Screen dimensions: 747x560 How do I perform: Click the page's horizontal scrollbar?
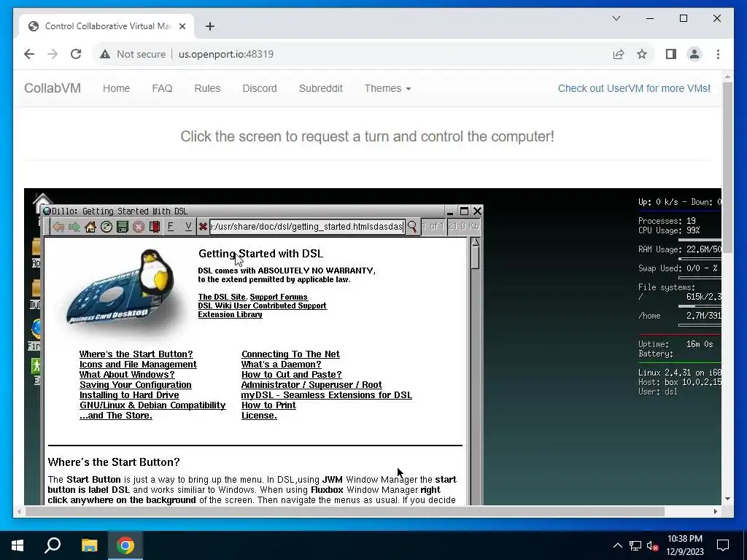click(x=345, y=511)
